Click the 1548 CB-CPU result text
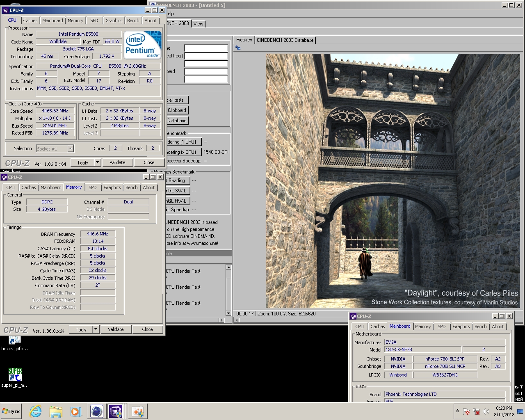Viewport: 525px width, 420px height. (x=216, y=152)
